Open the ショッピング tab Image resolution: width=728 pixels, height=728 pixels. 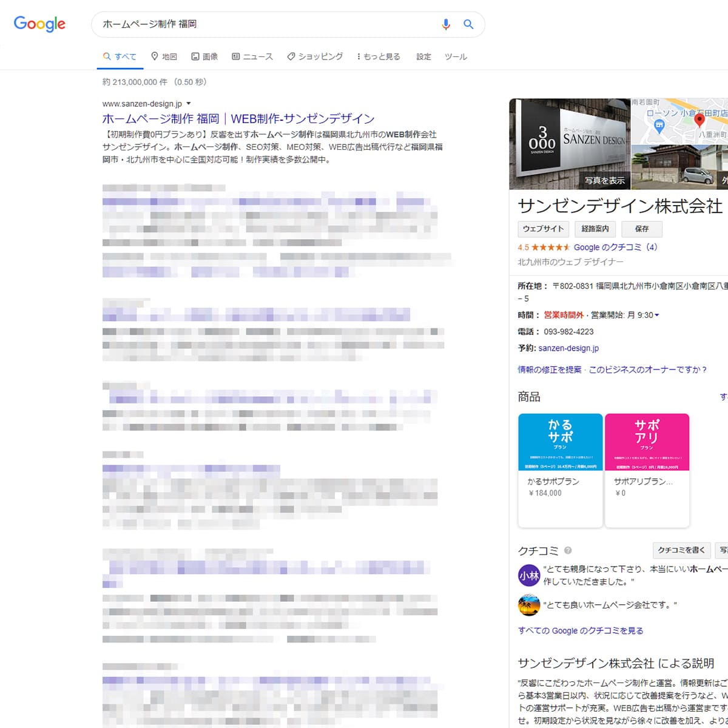(x=315, y=56)
